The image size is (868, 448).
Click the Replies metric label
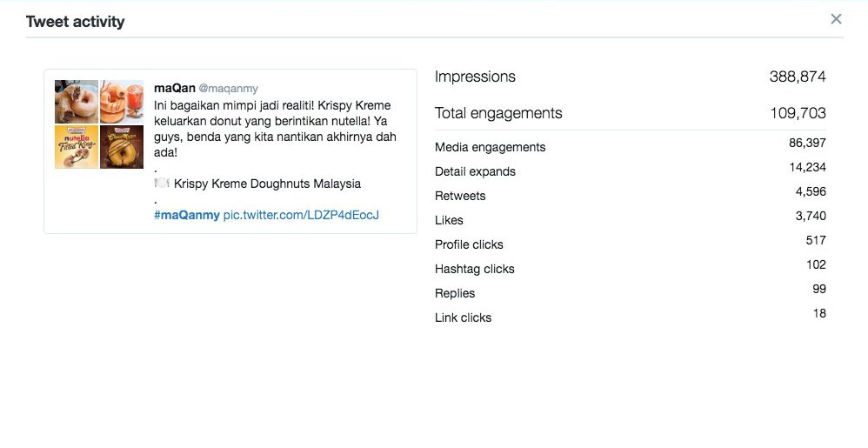pos(455,293)
